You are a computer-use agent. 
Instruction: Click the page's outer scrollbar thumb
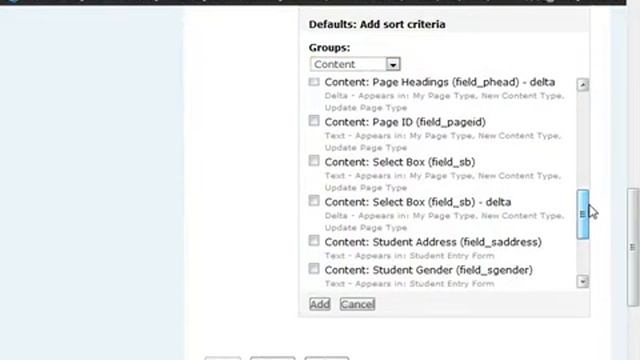pos(633,247)
